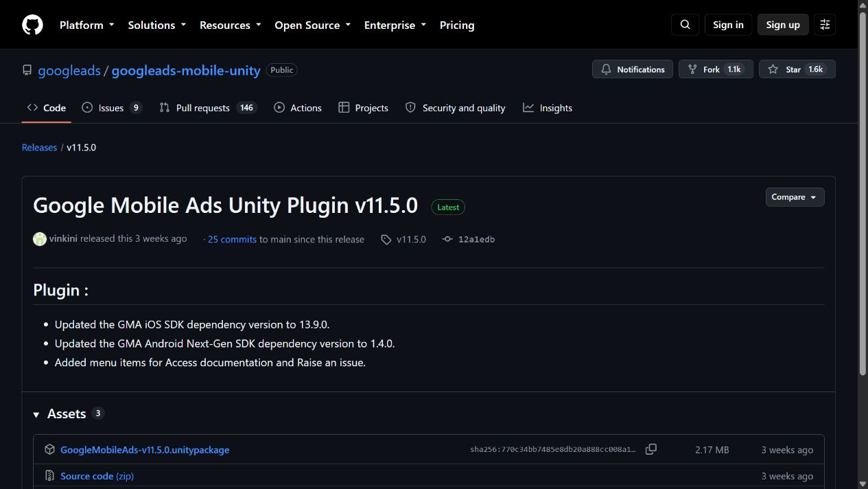Click the Issues count badge 9
This screenshot has height=489, width=868.
click(x=136, y=108)
